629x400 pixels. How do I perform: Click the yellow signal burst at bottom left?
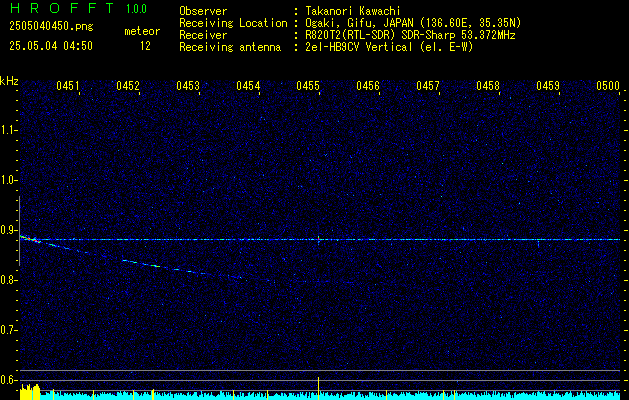tap(30, 392)
